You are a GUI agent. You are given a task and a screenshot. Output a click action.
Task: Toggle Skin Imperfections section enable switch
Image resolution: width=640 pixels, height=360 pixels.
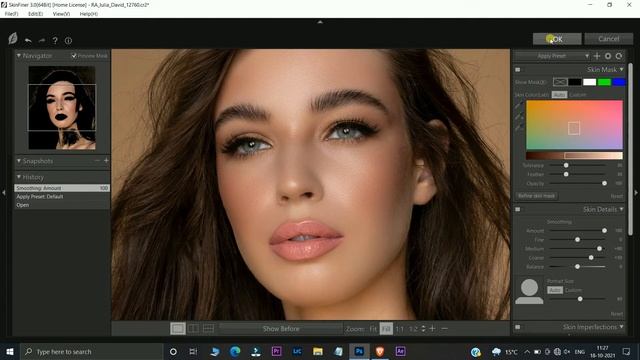point(518,327)
